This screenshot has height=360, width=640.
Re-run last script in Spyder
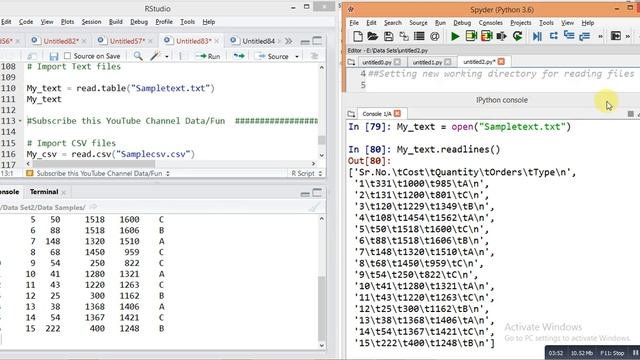coord(518,36)
